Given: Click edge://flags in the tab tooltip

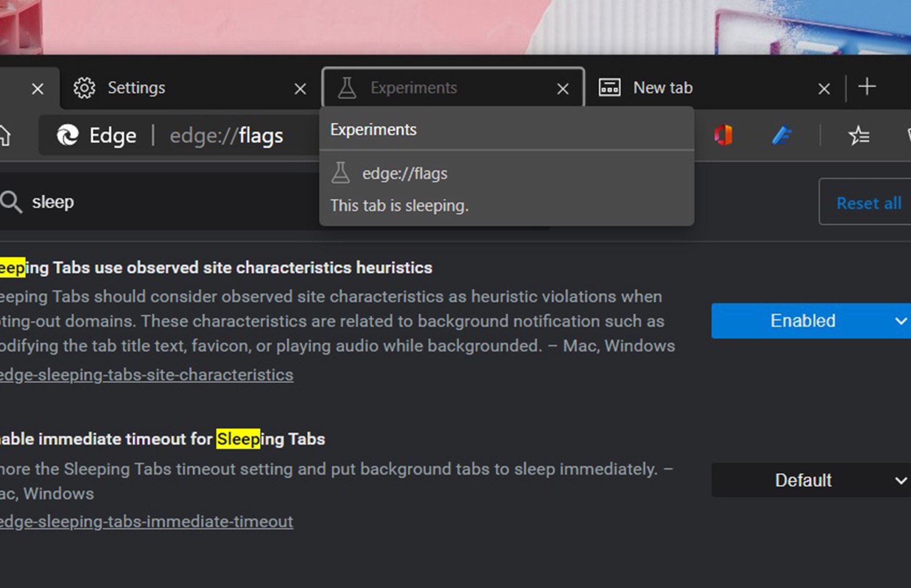Looking at the screenshot, I should click(x=405, y=174).
